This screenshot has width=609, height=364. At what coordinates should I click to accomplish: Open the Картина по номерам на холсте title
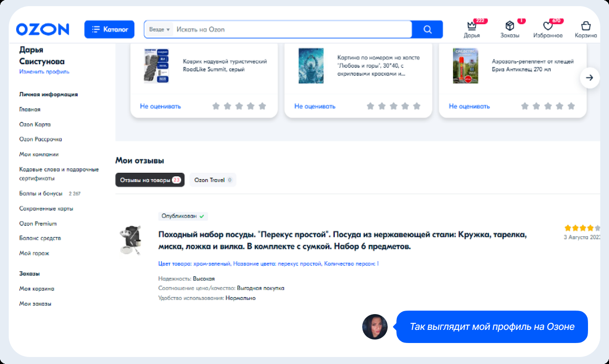pos(379,66)
